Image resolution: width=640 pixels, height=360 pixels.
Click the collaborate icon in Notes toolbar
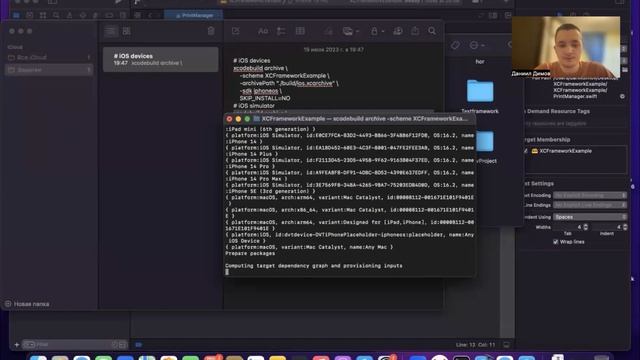pyautogui.click(x=398, y=31)
